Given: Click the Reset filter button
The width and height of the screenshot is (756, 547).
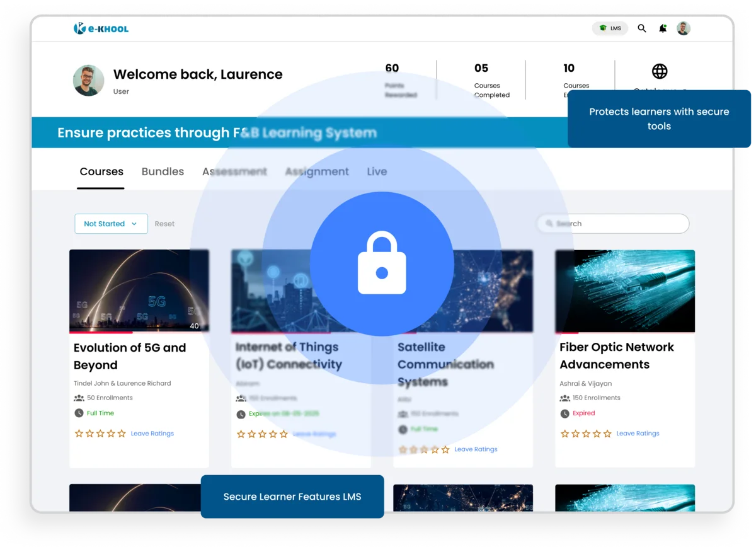Looking at the screenshot, I should click(x=164, y=224).
